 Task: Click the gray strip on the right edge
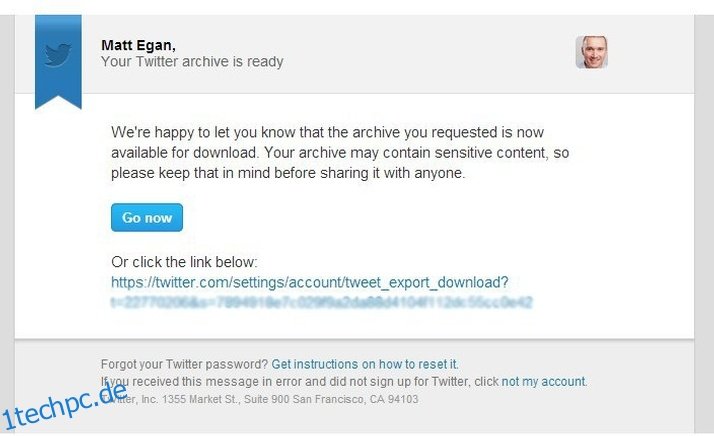pyautogui.click(x=704, y=223)
